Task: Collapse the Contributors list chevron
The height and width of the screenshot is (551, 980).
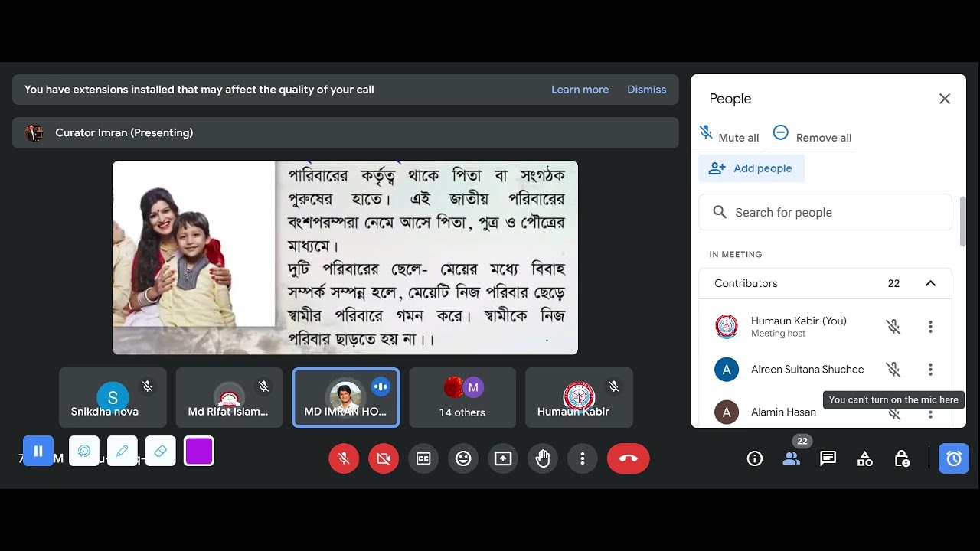Action: (x=930, y=283)
